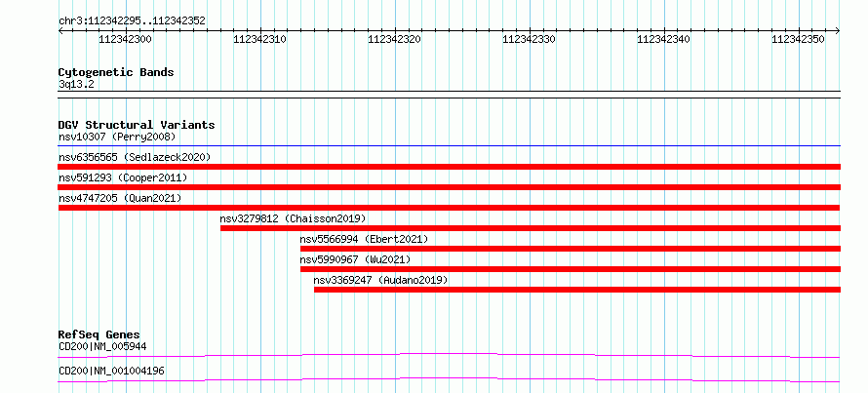Click the red bar for nsv6356565

[x=450, y=167]
